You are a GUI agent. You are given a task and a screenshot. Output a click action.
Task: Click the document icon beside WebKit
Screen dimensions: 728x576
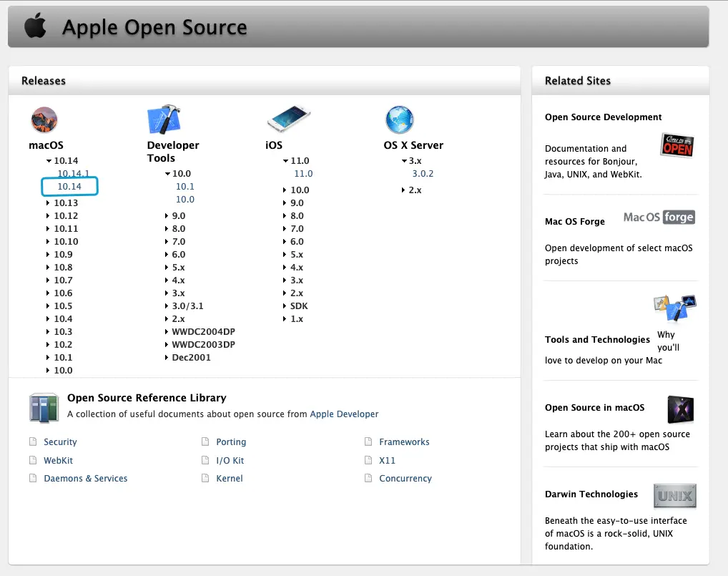point(33,460)
